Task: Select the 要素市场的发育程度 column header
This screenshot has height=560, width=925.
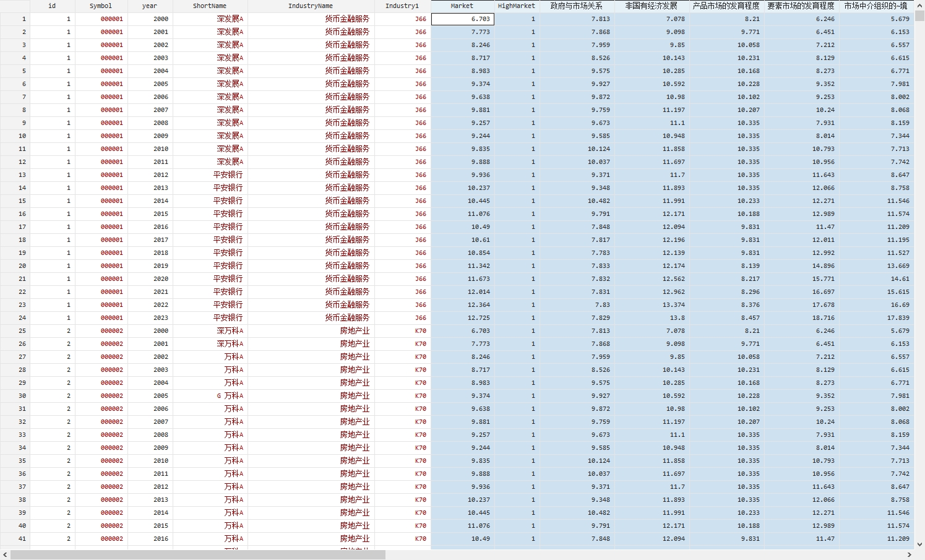Action: tap(801, 6)
